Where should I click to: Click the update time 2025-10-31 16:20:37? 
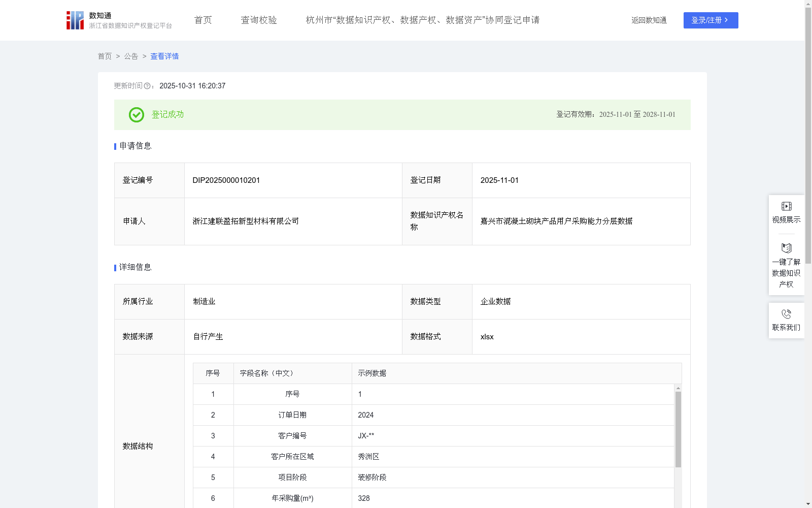tap(192, 86)
